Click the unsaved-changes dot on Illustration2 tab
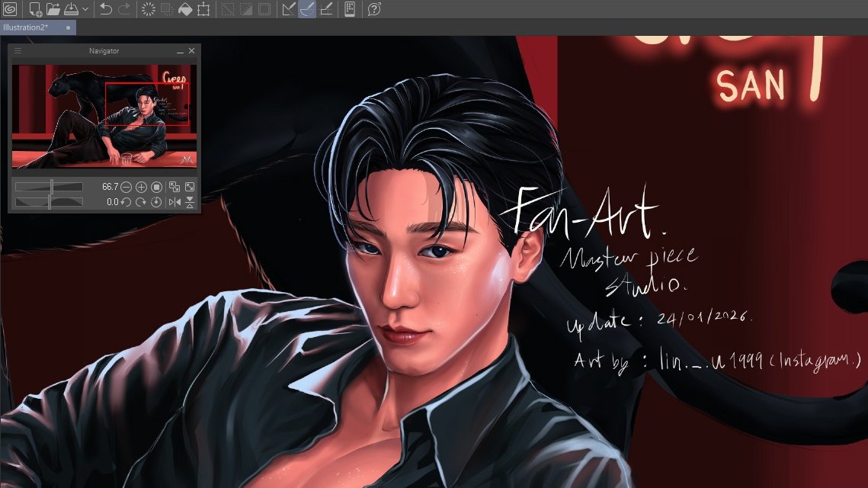The width and height of the screenshot is (868, 488). pos(68,27)
